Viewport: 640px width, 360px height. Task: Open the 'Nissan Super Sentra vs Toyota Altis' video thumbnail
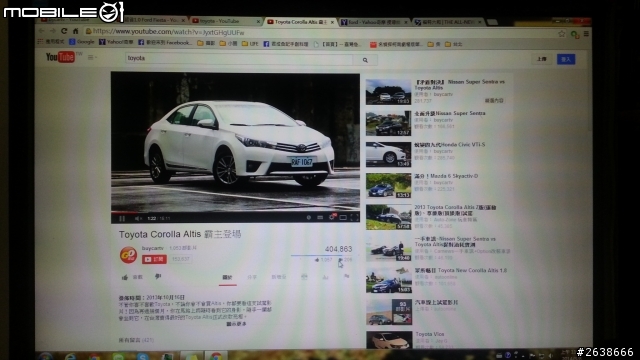pyautogui.click(x=388, y=92)
